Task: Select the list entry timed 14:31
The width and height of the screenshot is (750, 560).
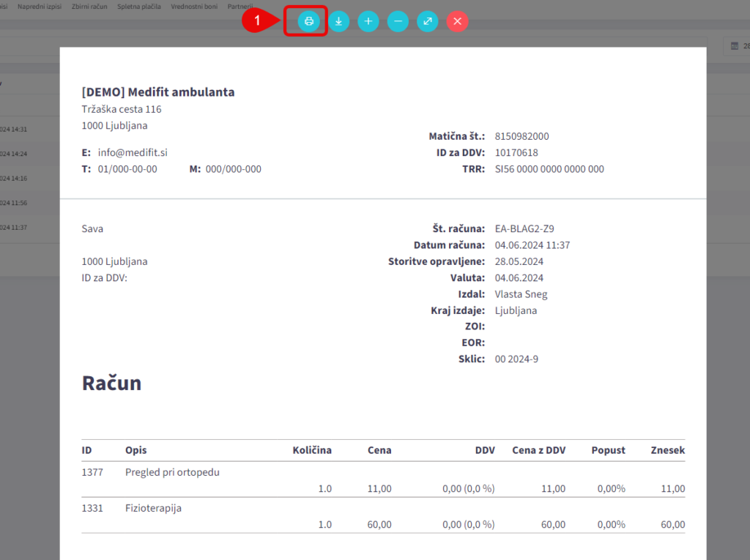Action: tap(15, 129)
